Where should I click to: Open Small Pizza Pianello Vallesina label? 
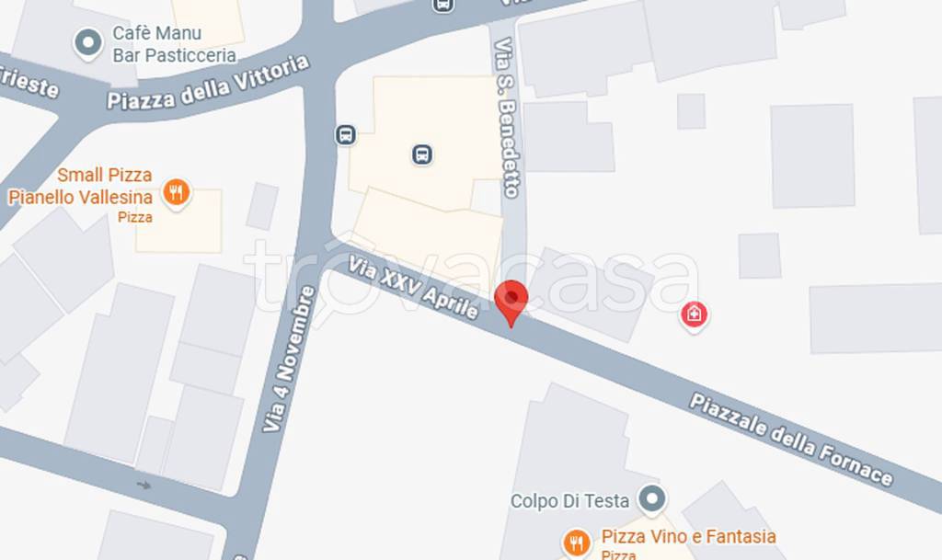[x=81, y=194]
